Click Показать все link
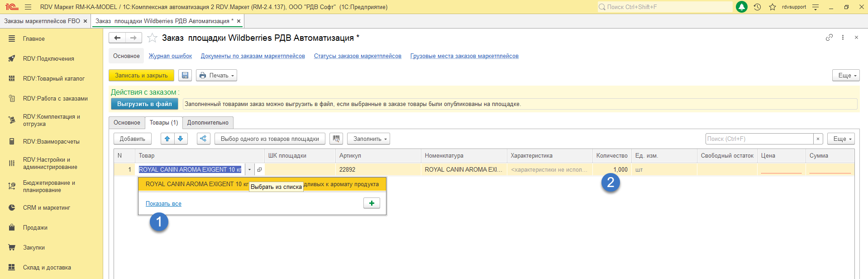This screenshot has height=279, width=868. pos(163,204)
